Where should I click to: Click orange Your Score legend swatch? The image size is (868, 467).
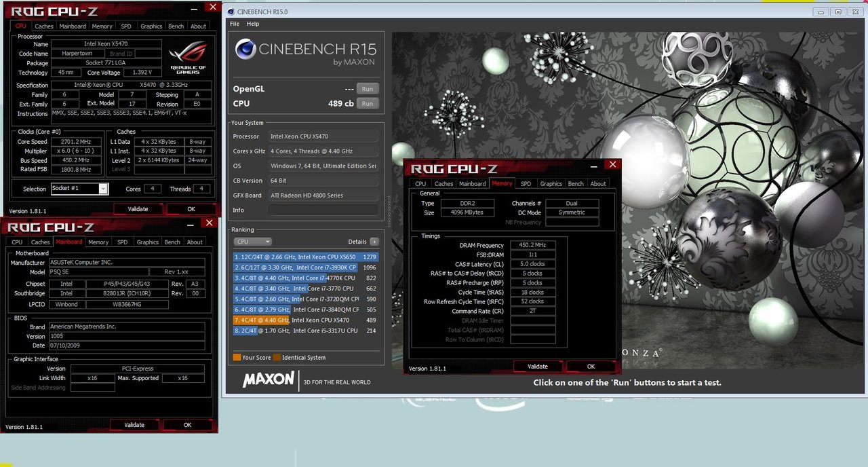pyautogui.click(x=237, y=358)
